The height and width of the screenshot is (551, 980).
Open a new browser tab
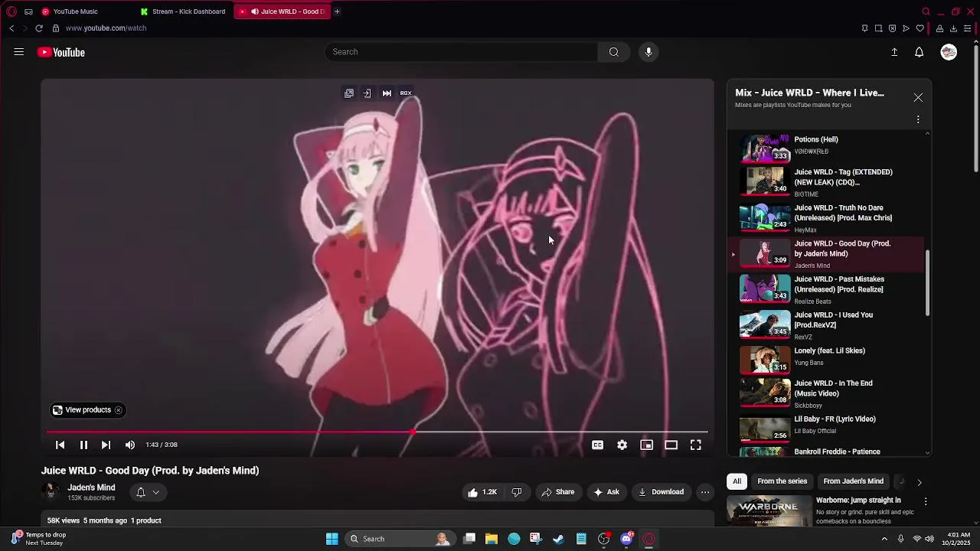point(337,11)
